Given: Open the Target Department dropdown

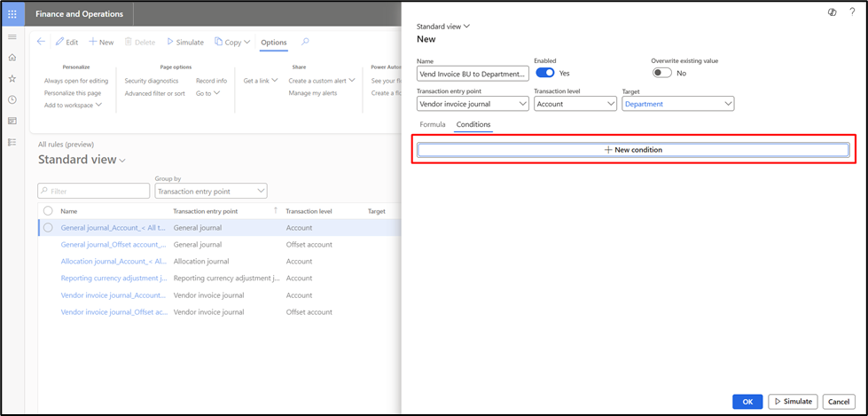Looking at the screenshot, I should pyautogui.click(x=678, y=104).
